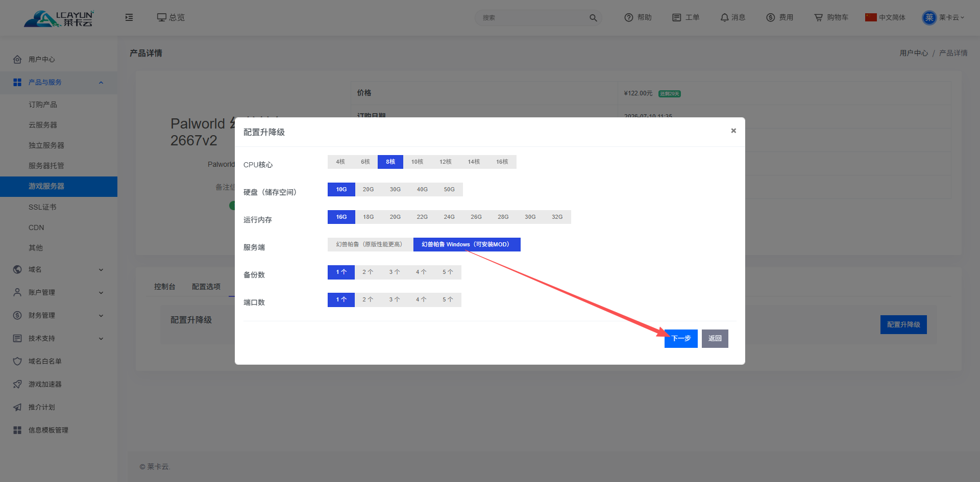Viewport: 980px width, 482px height.
Task: Select 24G running memory option
Action: [449, 217]
